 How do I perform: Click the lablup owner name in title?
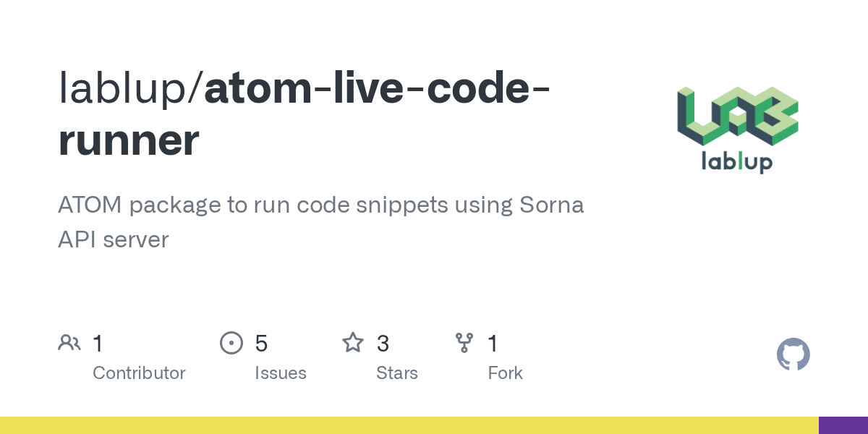point(124,88)
